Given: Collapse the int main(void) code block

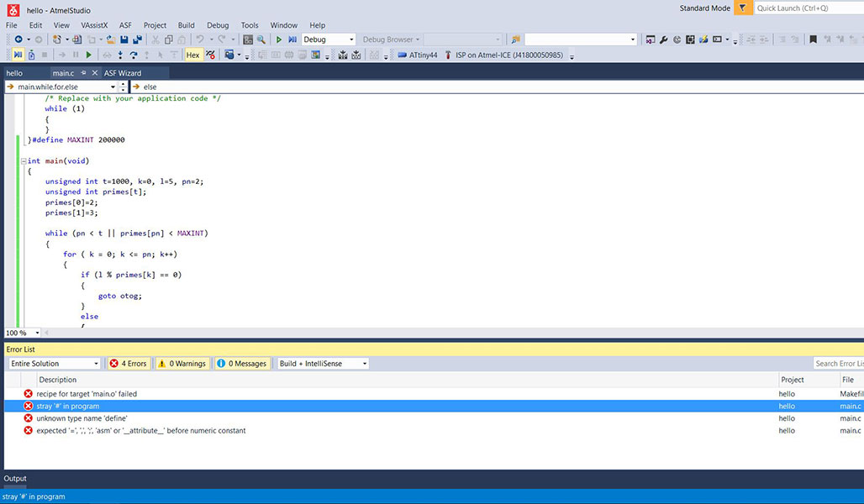Looking at the screenshot, I should coord(24,161).
